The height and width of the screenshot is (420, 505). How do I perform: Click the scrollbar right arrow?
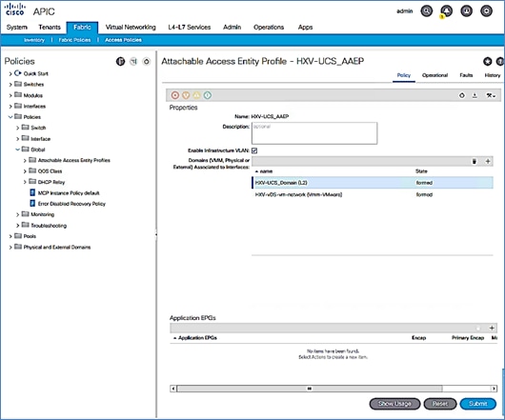pyautogui.click(x=494, y=389)
